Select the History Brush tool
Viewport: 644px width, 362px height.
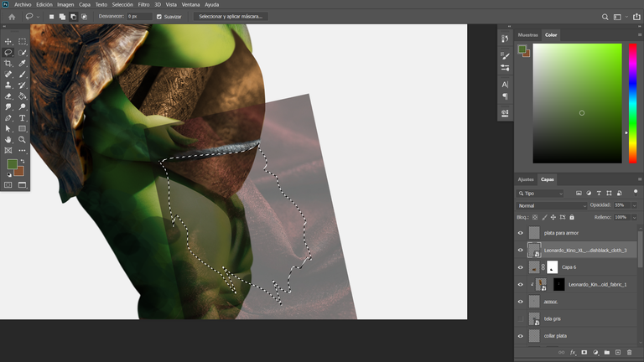point(22,85)
